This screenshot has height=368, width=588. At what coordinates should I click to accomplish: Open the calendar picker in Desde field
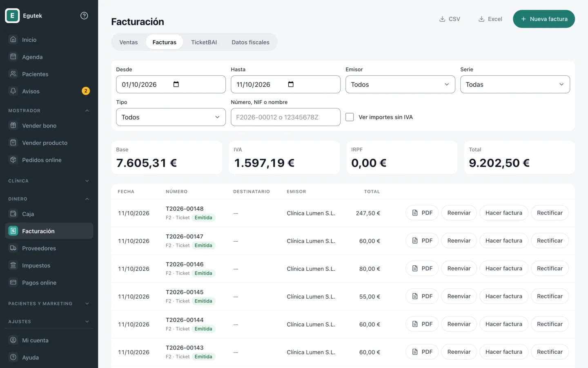(x=176, y=84)
